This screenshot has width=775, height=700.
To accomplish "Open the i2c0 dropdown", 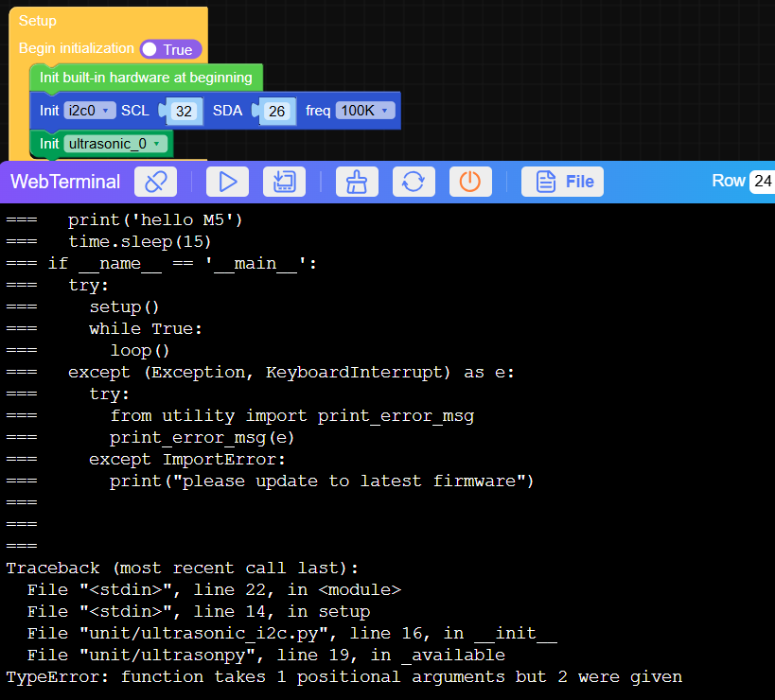I will (90, 111).
